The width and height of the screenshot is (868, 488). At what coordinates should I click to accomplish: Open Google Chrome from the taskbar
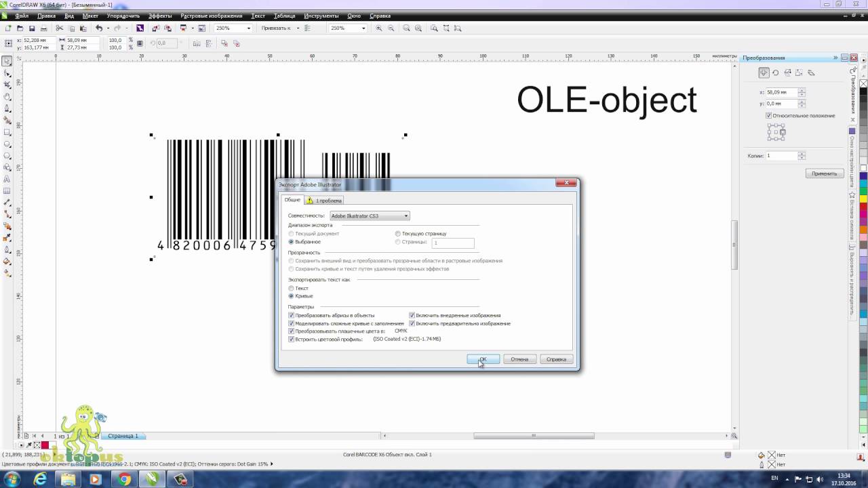pyautogui.click(x=124, y=479)
